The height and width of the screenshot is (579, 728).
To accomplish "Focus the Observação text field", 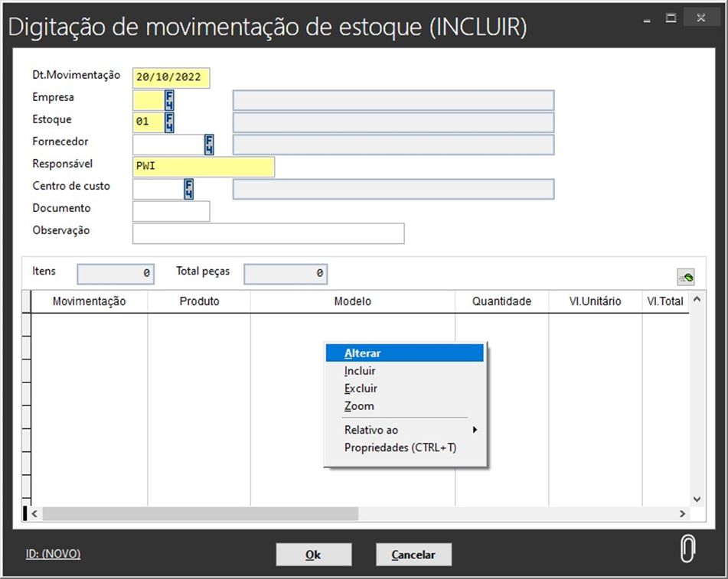I will pyautogui.click(x=269, y=233).
